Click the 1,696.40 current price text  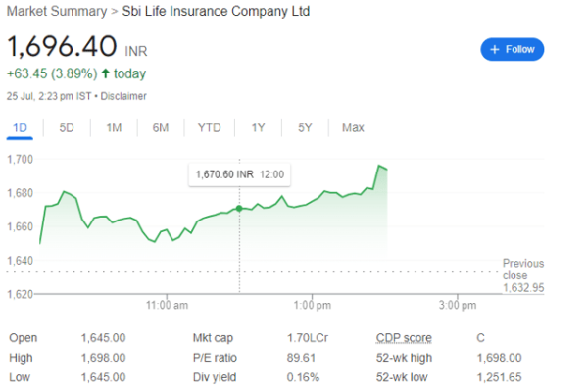[62, 46]
